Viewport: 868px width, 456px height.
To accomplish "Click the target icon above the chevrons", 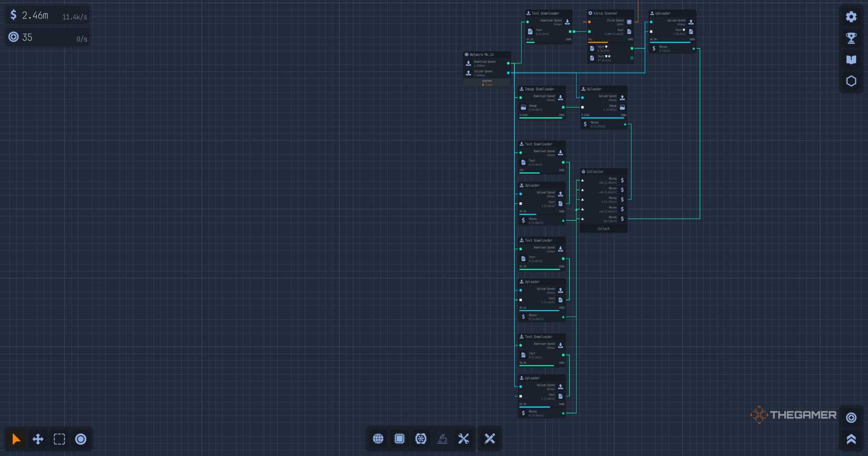I will tap(851, 418).
